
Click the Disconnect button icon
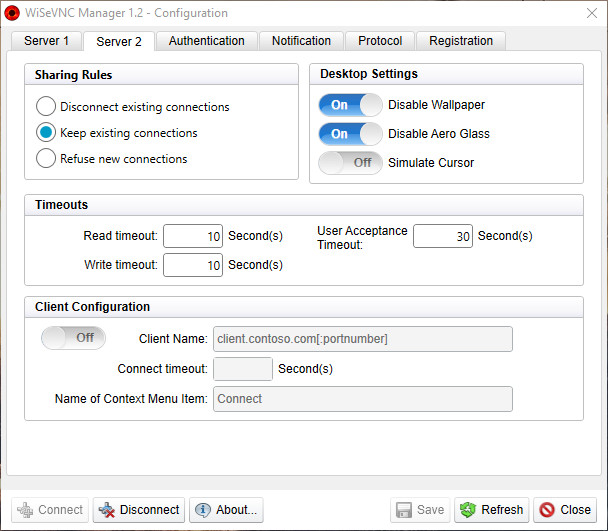click(x=107, y=510)
